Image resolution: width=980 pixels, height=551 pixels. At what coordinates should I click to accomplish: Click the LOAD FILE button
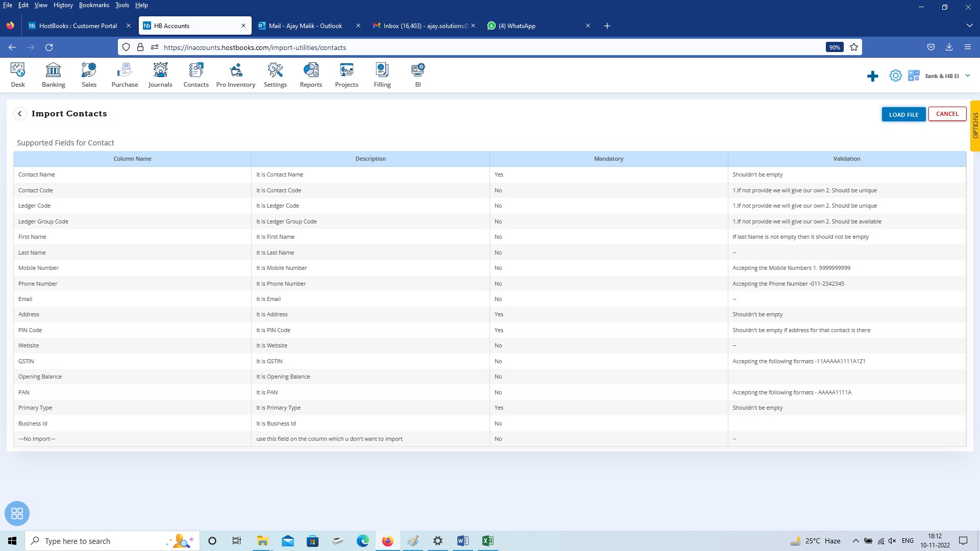tap(903, 114)
